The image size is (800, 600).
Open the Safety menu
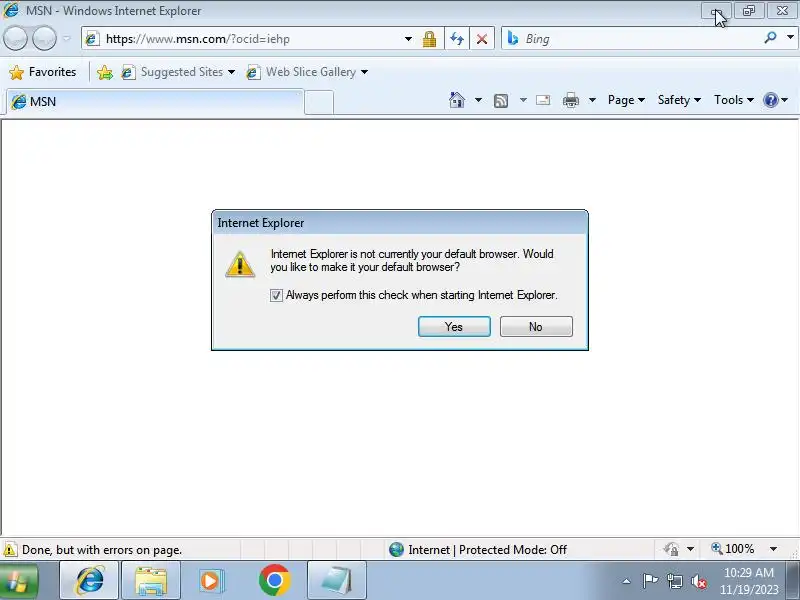pyautogui.click(x=679, y=100)
